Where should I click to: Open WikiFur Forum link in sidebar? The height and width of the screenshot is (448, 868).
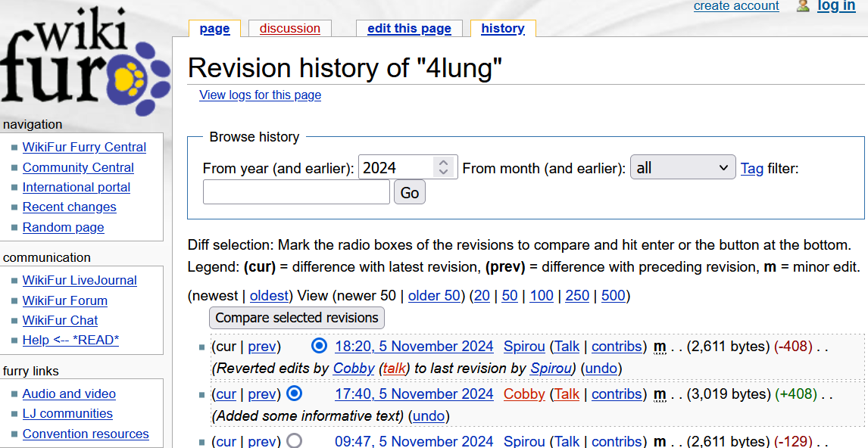(64, 300)
